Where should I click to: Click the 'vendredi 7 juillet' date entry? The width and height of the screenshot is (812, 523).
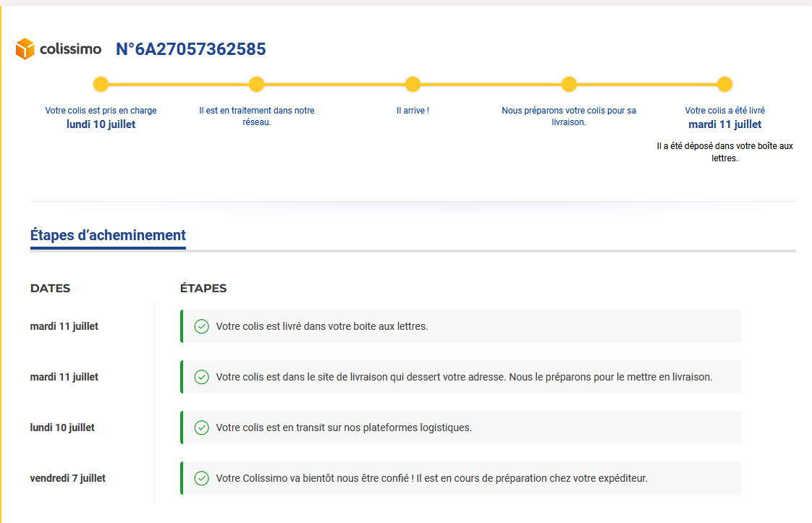click(x=68, y=478)
